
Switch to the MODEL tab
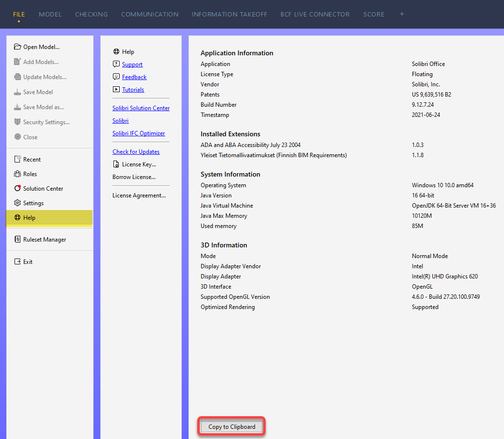(50, 14)
